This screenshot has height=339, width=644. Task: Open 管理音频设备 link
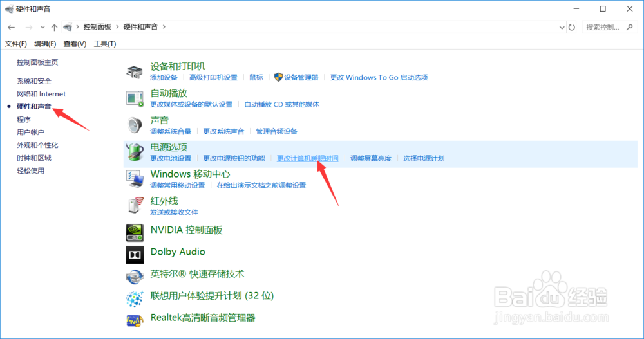[276, 132]
